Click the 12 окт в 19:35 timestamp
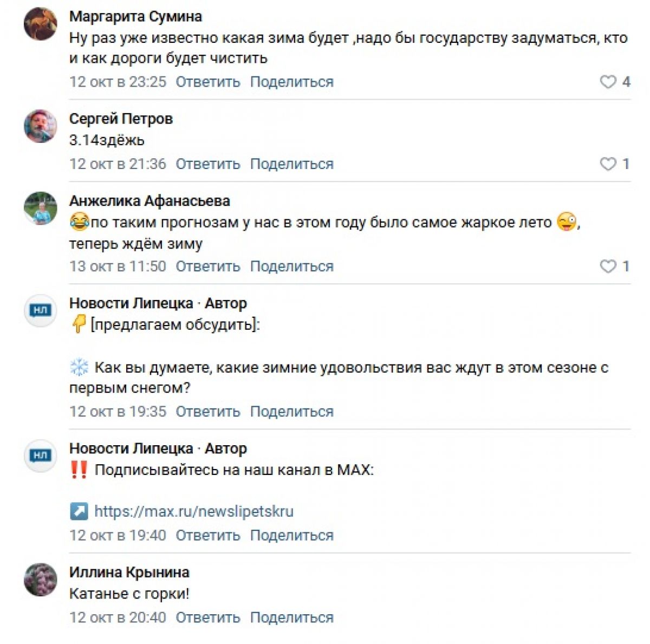This screenshot has height=644, width=650. 118,412
